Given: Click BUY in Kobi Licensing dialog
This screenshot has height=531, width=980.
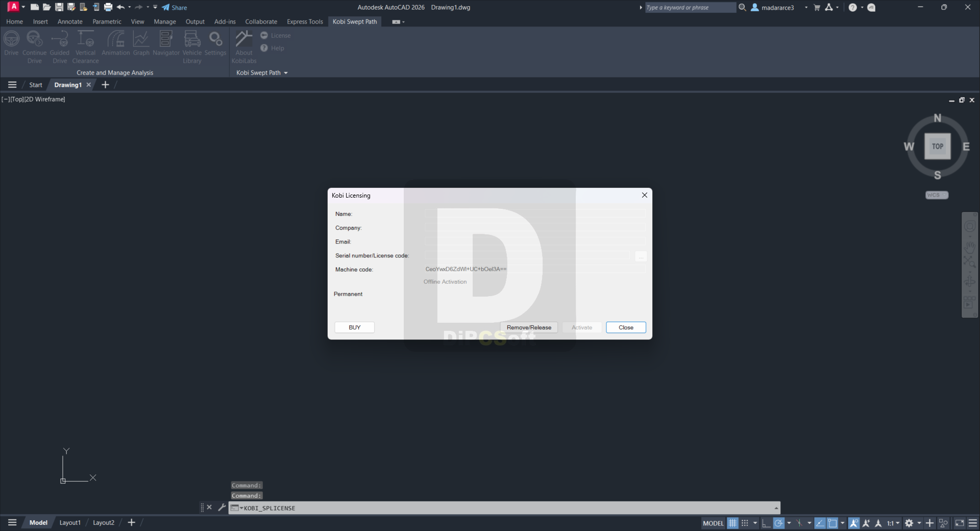Looking at the screenshot, I should click(x=354, y=327).
